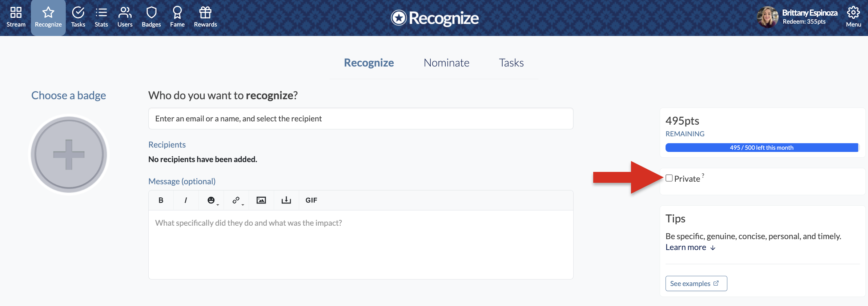Viewport: 868px width, 306px height.
Task: Open the Tasks checkmark icon in navbar
Action: (78, 13)
